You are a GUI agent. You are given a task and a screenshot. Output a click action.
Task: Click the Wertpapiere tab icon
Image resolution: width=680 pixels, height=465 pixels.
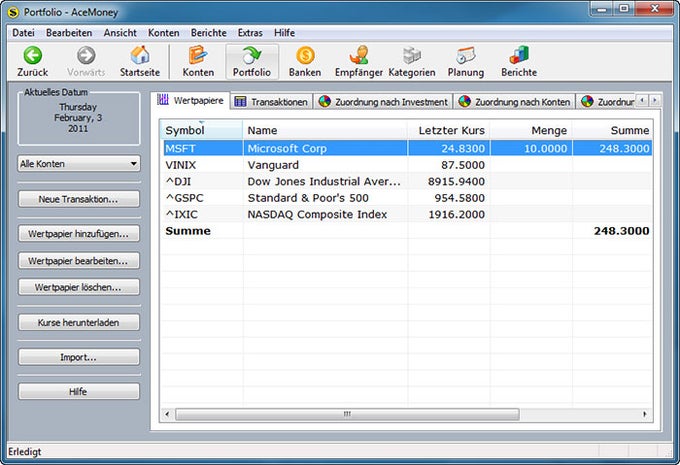click(163, 100)
